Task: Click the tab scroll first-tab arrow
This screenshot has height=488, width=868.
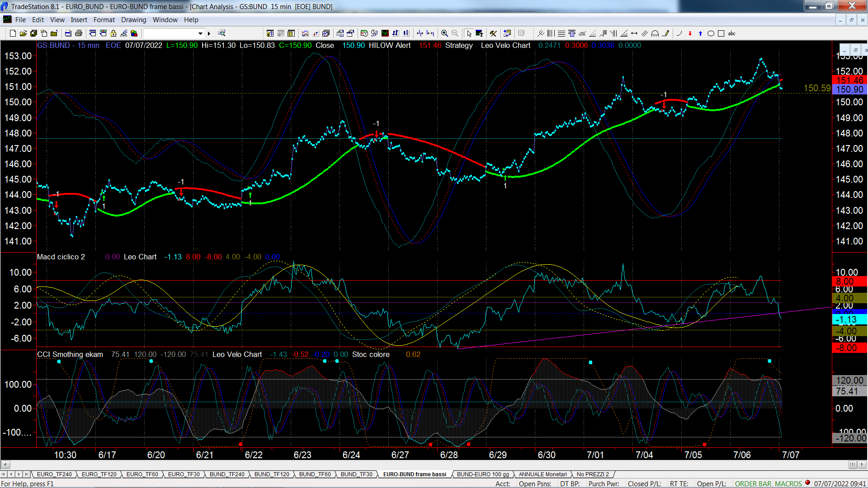Action: point(4,474)
